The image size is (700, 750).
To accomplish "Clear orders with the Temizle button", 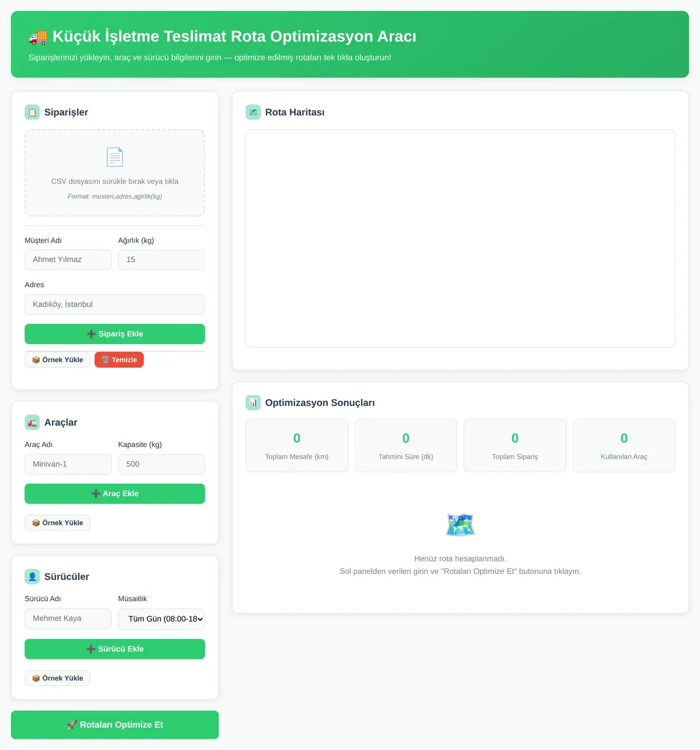I will [119, 360].
